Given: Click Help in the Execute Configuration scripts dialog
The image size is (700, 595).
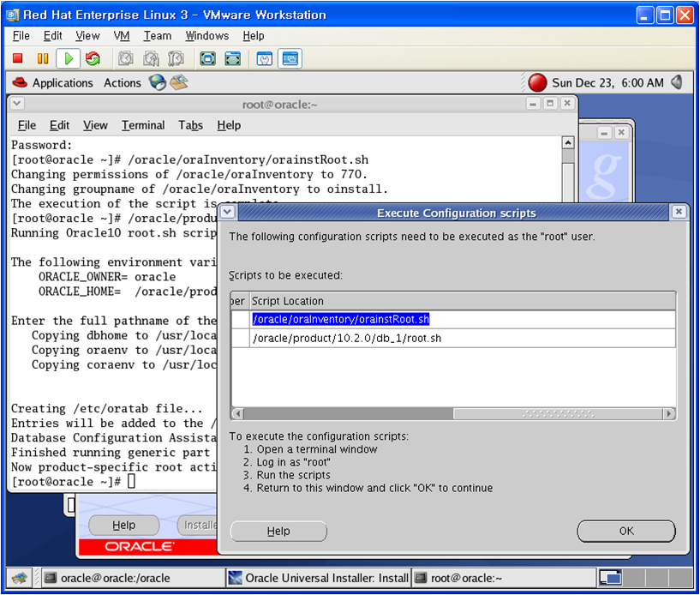Looking at the screenshot, I should (x=278, y=531).
